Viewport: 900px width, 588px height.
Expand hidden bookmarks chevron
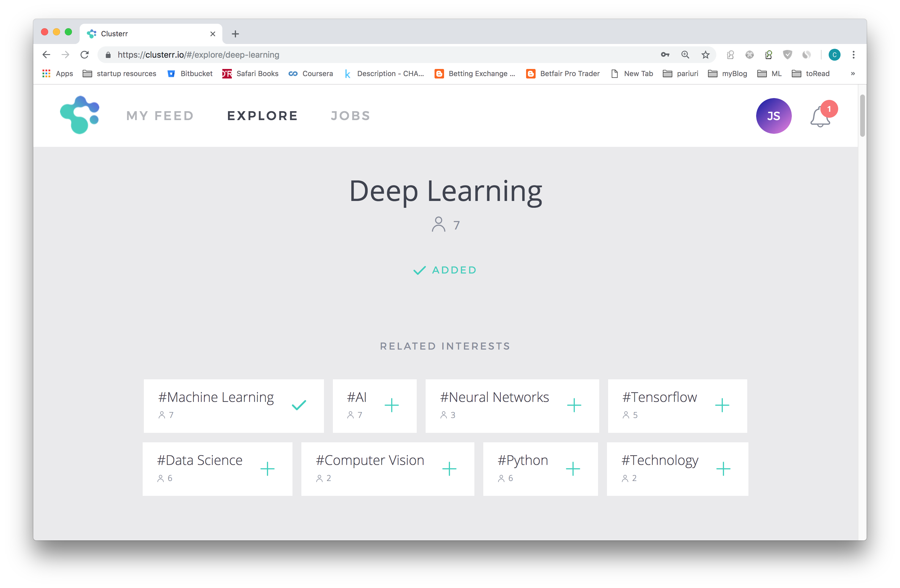click(852, 74)
